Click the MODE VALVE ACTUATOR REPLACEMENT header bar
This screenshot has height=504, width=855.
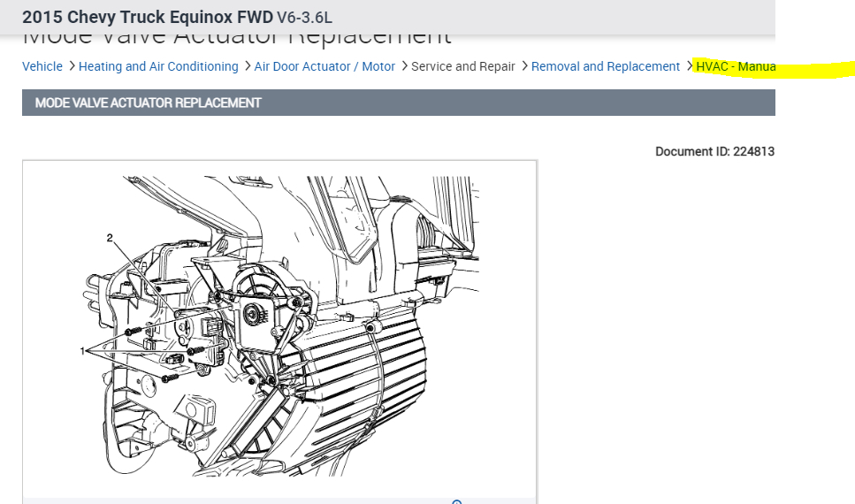(x=399, y=103)
